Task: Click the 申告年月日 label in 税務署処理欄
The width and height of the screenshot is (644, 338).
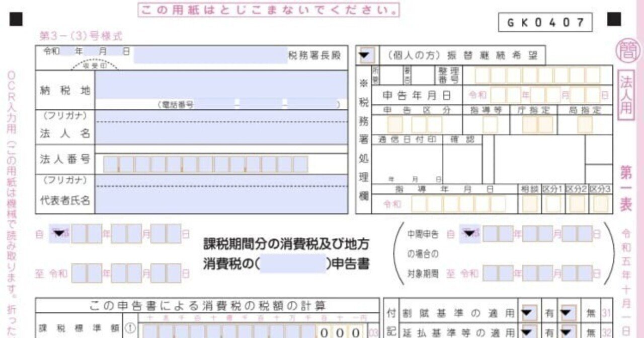Action: pyautogui.click(x=417, y=95)
